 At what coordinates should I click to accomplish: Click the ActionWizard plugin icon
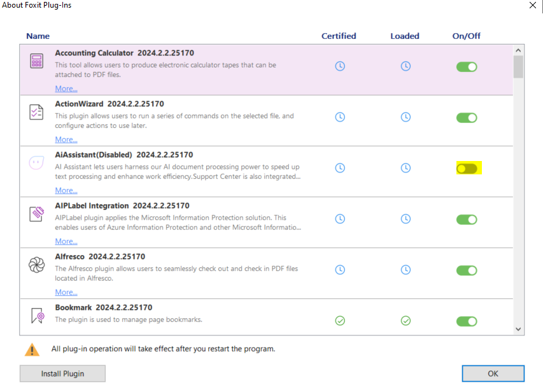(36, 112)
